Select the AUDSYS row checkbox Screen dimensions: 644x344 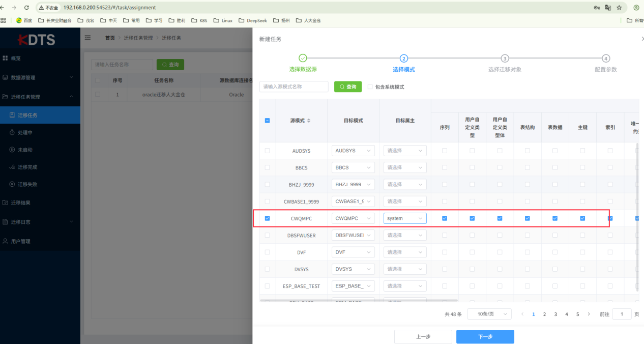[x=268, y=151]
